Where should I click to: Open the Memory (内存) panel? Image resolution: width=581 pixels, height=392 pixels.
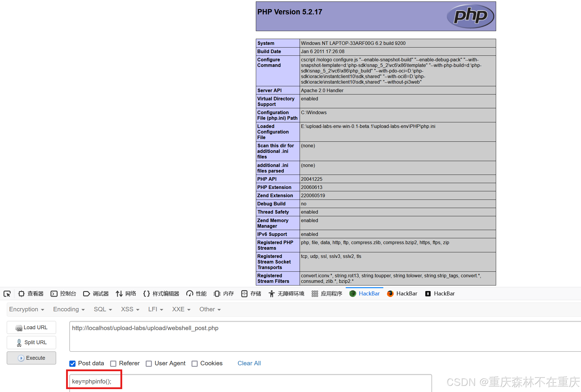(x=224, y=294)
